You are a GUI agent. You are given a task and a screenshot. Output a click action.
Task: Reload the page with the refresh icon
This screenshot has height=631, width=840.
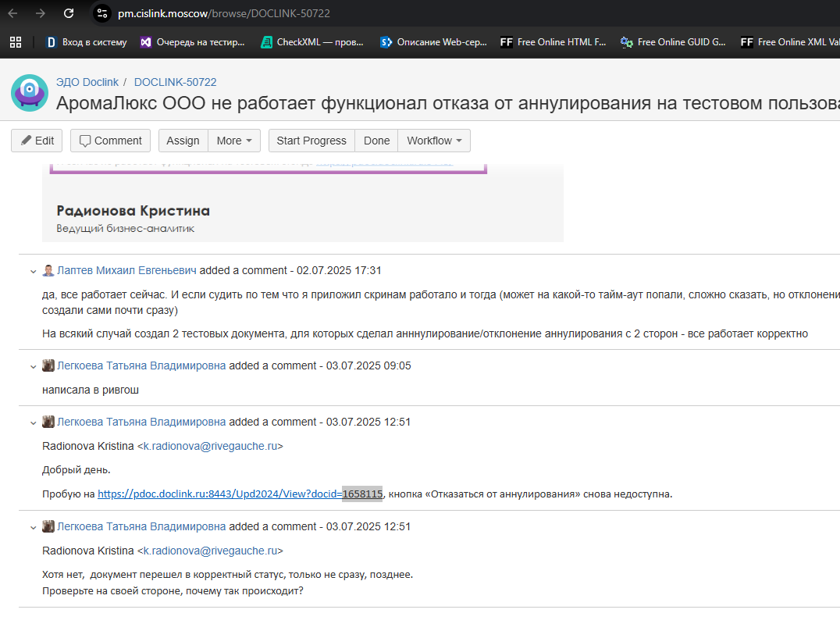point(69,13)
